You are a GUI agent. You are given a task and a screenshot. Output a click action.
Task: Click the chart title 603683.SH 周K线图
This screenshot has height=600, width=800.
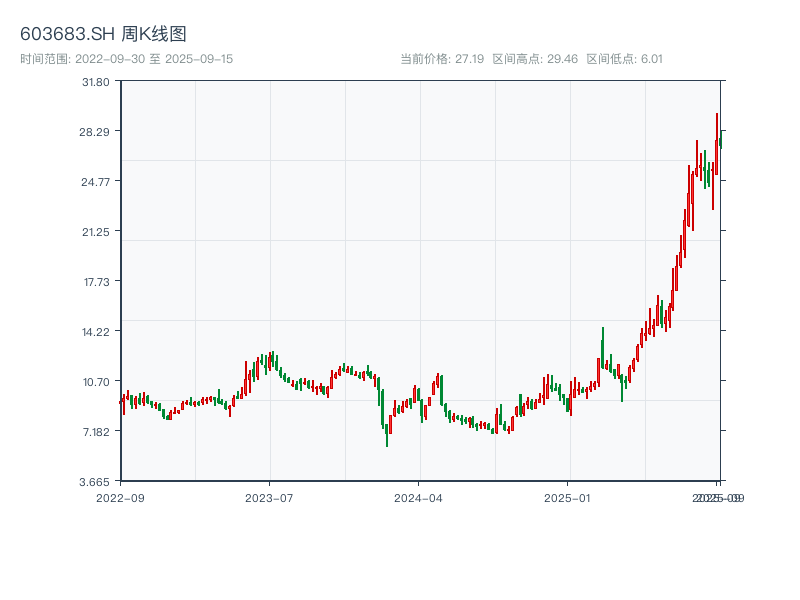coord(103,34)
